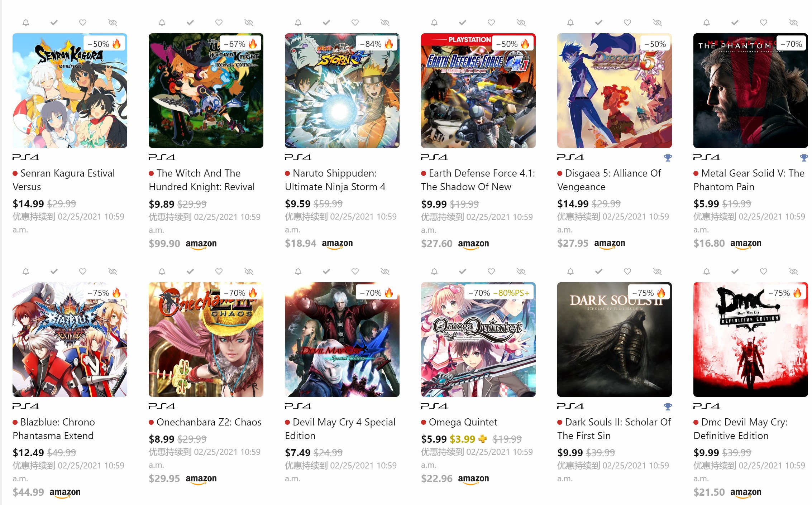Hide Senran Kagura with crossed-eye icon
The width and height of the screenshot is (812, 505).
(113, 23)
